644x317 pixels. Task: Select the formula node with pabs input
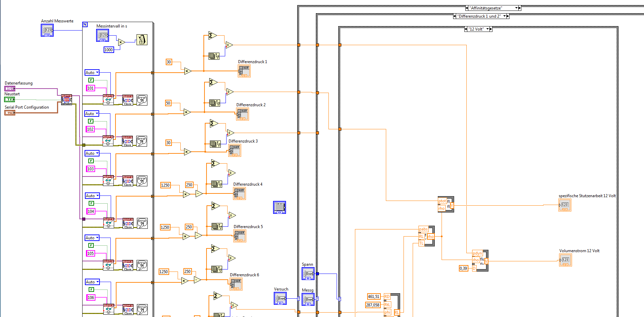coord(427,236)
